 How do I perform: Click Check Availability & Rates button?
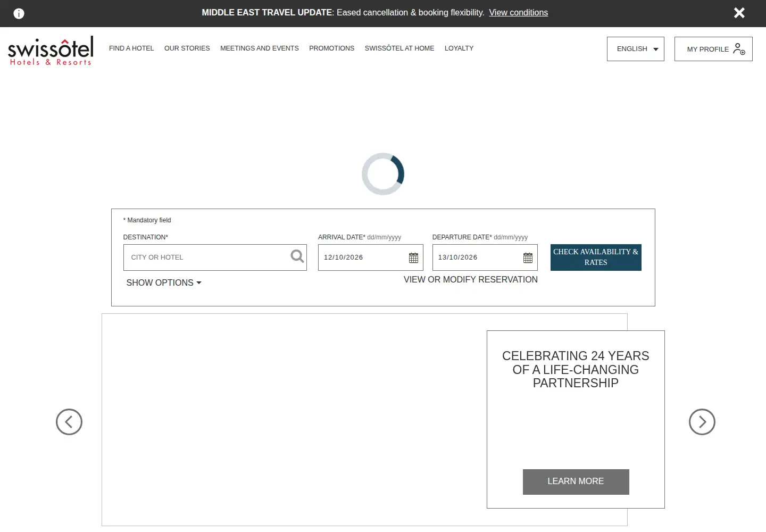coord(596,257)
